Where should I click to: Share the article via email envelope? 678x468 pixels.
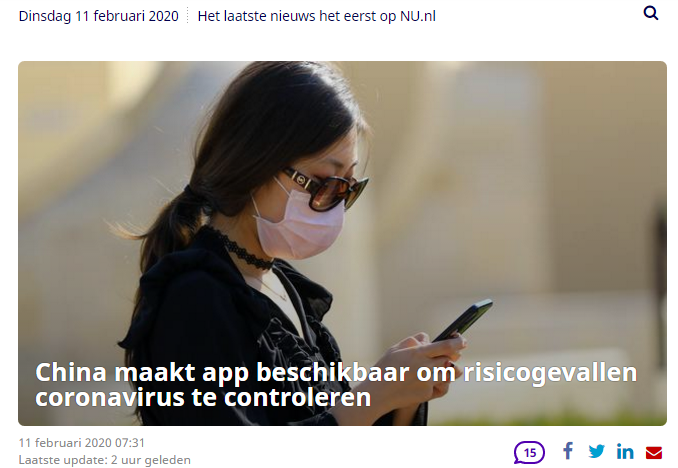pos(654,452)
